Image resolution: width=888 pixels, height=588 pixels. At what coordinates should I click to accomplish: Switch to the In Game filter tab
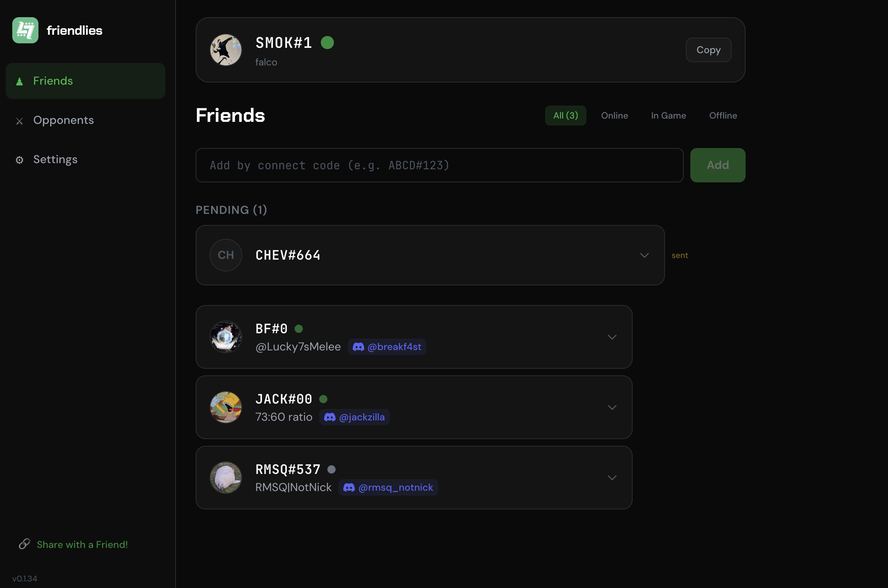point(668,116)
